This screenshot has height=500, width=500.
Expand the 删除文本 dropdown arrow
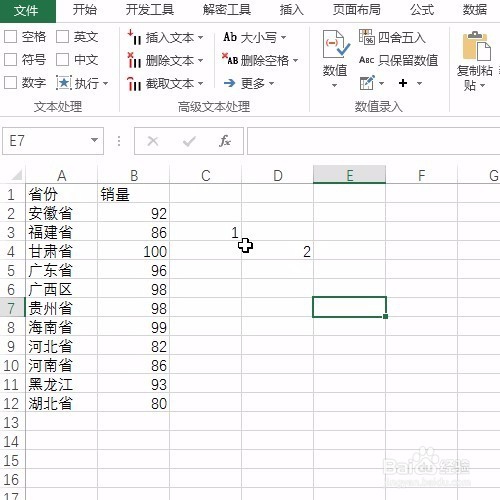click(x=200, y=60)
